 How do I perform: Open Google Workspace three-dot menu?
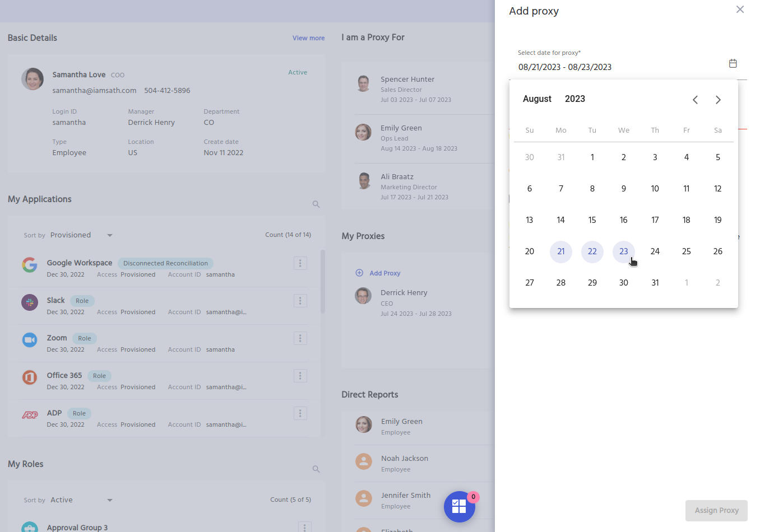300,263
